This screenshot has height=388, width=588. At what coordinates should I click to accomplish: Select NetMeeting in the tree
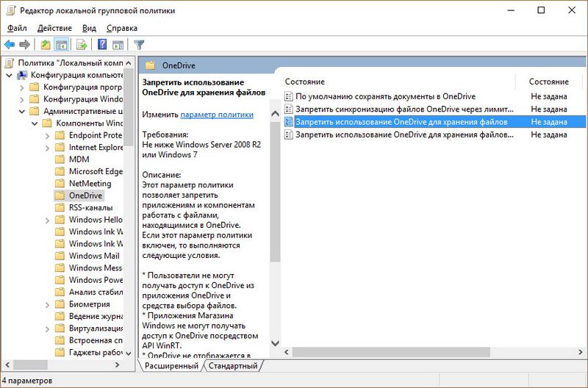tap(90, 183)
